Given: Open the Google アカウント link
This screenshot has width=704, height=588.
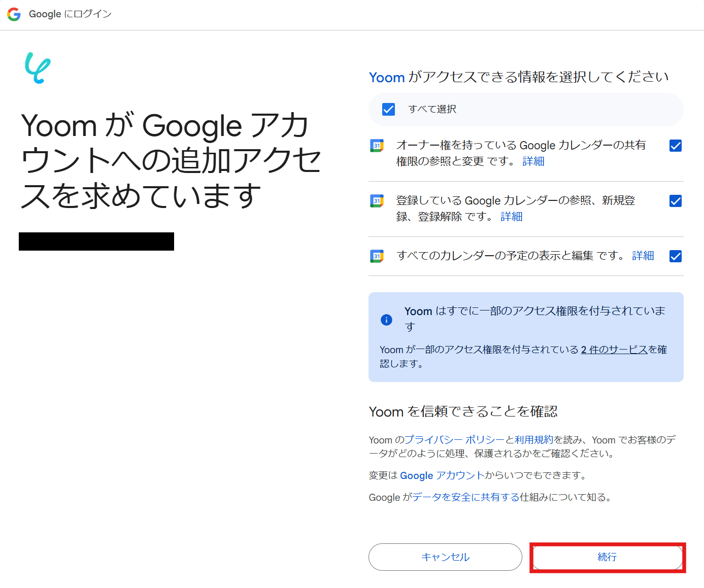Looking at the screenshot, I should (442, 475).
